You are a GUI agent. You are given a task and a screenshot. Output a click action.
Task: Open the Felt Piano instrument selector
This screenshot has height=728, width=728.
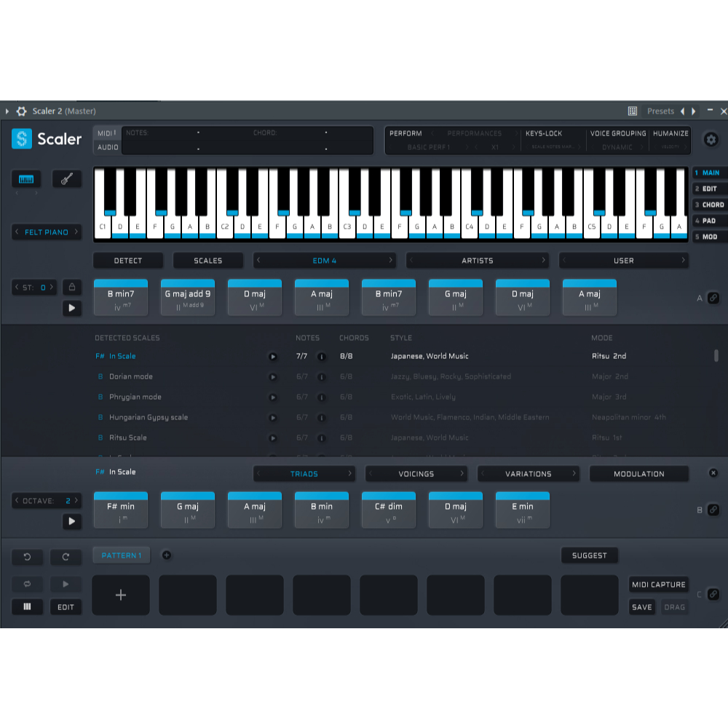point(47,232)
